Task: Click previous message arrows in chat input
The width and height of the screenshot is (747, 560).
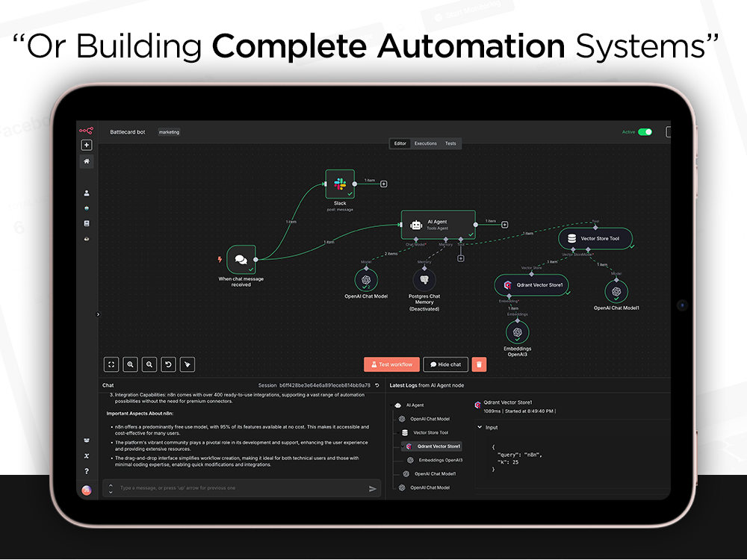Action: (x=111, y=488)
